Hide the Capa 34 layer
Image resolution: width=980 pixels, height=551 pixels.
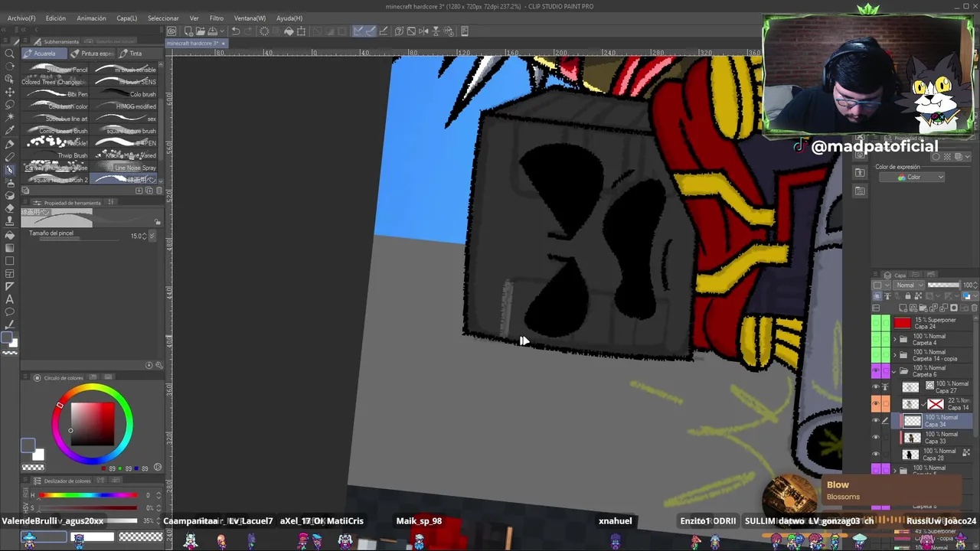coord(876,421)
